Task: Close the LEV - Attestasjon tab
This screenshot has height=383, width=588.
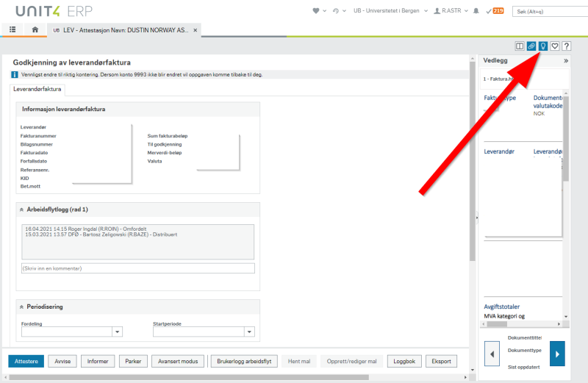Action: point(195,30)
